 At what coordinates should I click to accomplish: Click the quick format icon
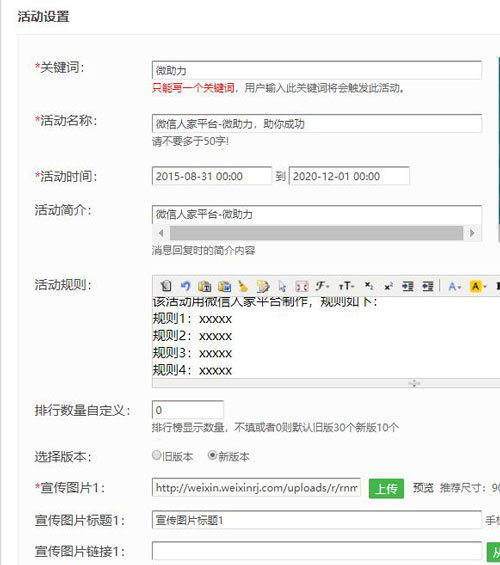(x=263, y=286)
